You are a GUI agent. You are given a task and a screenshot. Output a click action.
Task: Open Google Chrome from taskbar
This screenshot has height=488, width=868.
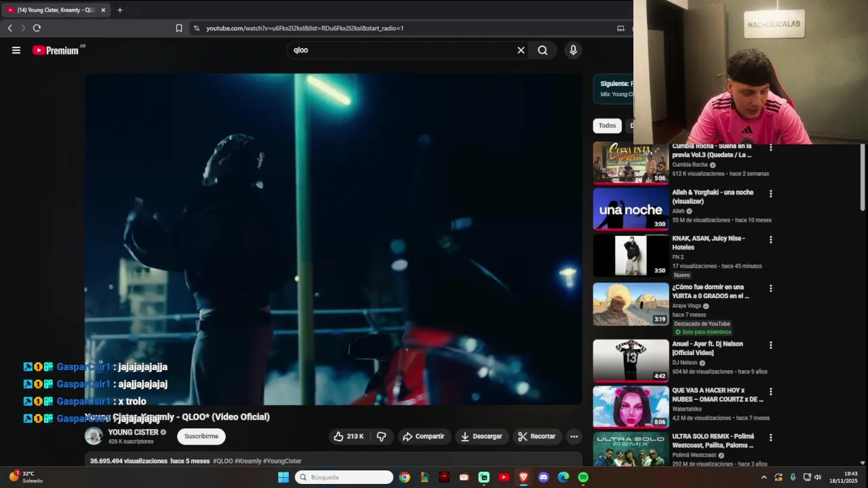point(405,477)
